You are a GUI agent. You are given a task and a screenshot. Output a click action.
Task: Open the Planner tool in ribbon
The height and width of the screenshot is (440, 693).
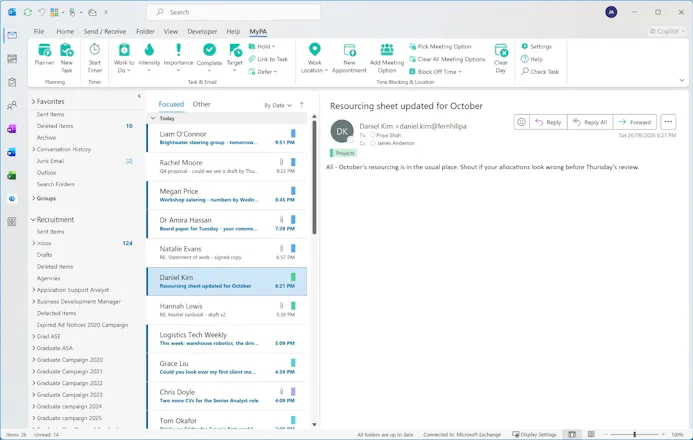coord(44,54)
